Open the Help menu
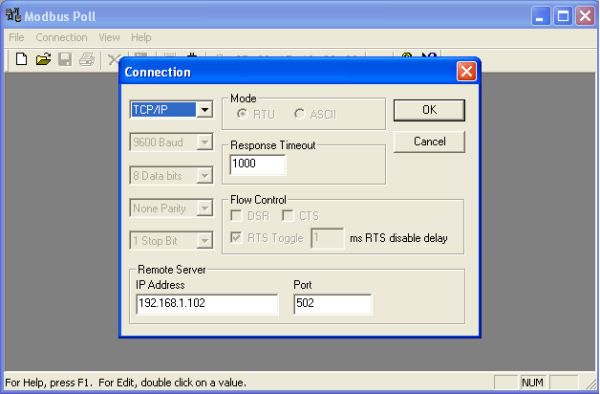 click(x=141, y=37)
